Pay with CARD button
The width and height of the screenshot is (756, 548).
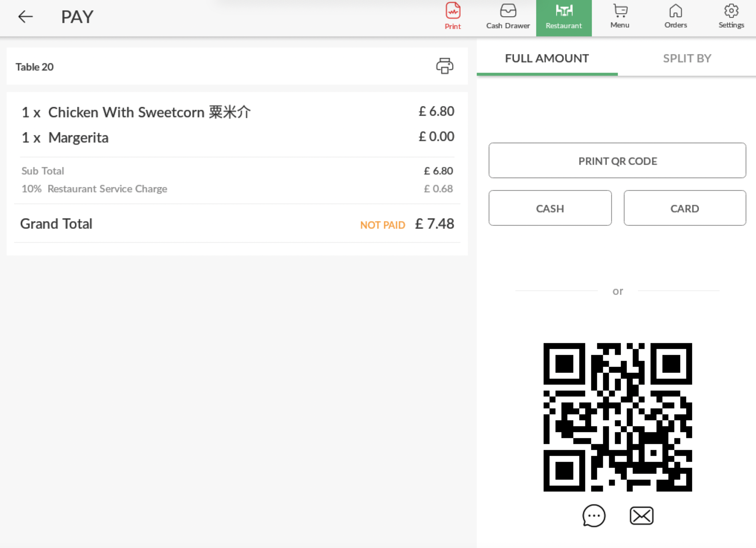pos(684,208)
